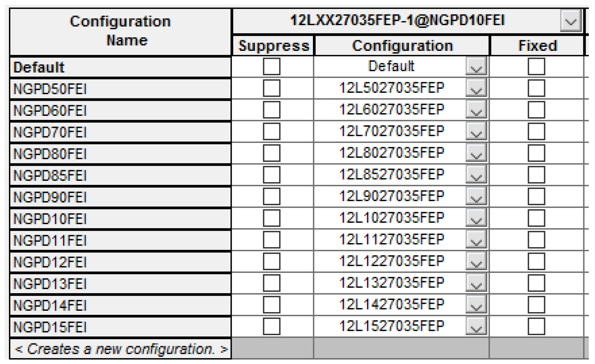Toggle Fixed checkbox for NGPD15FEI
This screenshot has height=364, width=595.
[536, 327]
